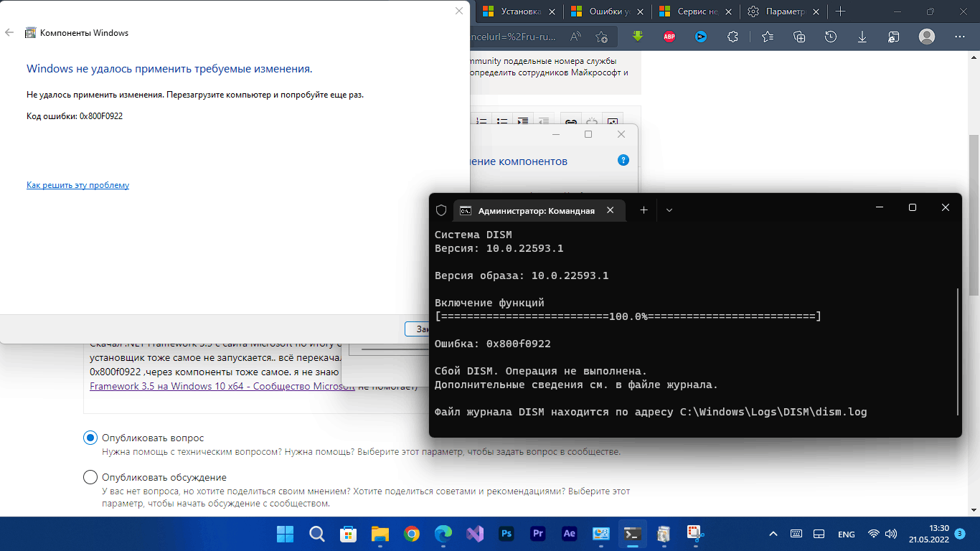Screen dimensions: 980x551
Task: Open the Extensions puzzle piece menu
Action: pos(732,37)
